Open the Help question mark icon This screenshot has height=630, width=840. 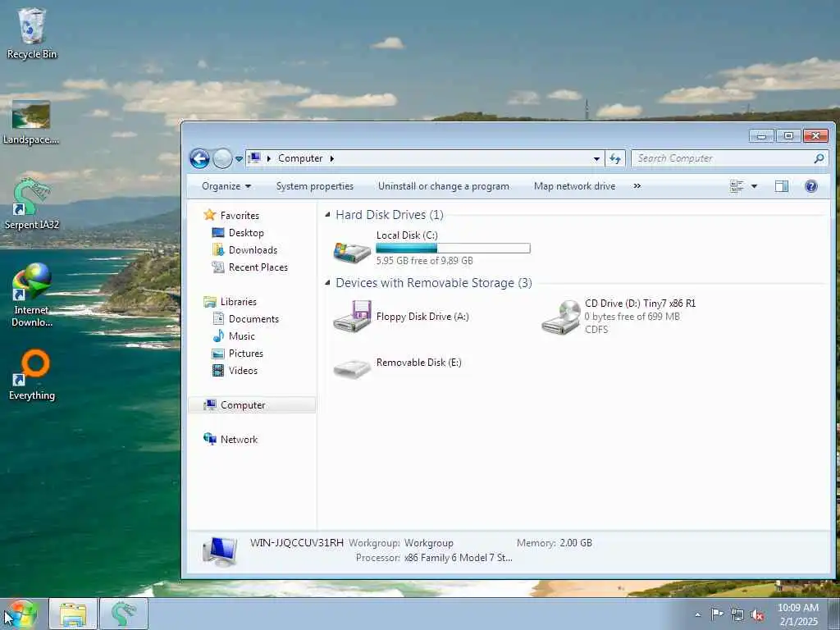pyautogui.click(x=811, y=186)
